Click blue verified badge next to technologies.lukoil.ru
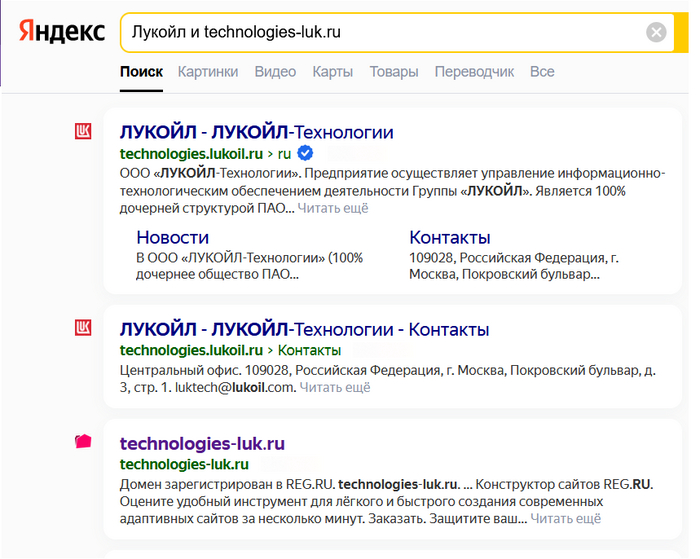Image resolution: width=700 pixels, height=559 pixels. [306, 153]
